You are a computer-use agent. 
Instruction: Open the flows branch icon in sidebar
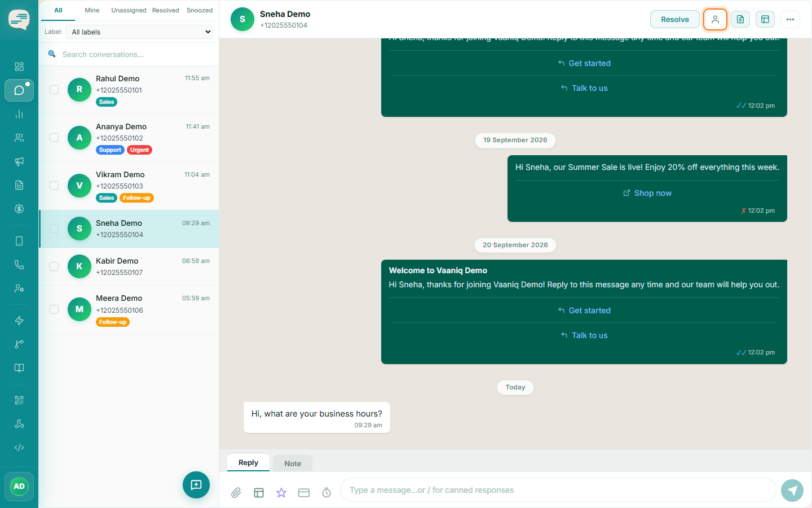click(19, 344)
